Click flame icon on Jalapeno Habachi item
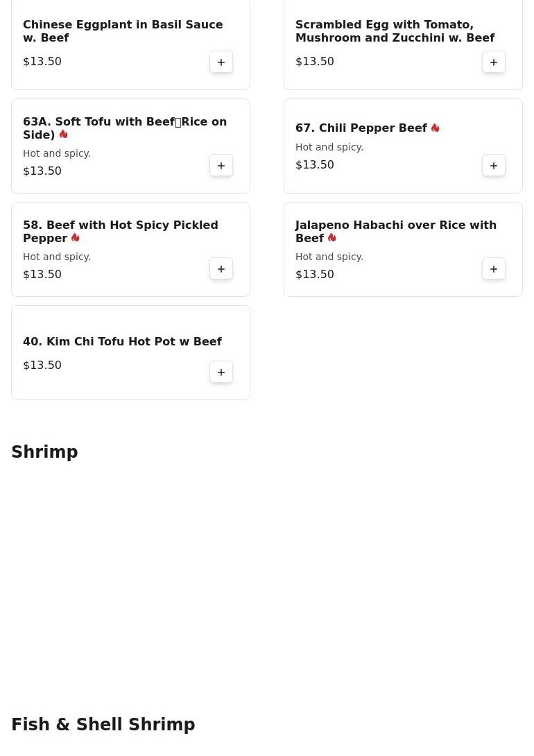The width and height of the screenshot is (534, 756). [x=332, y=238]
